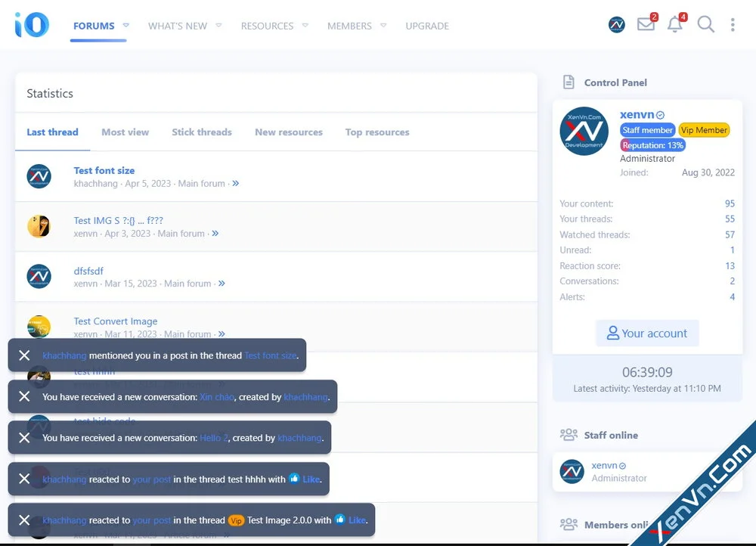
Task: Close the 'Xin chào' conversation notification
Action: (24, 396)
